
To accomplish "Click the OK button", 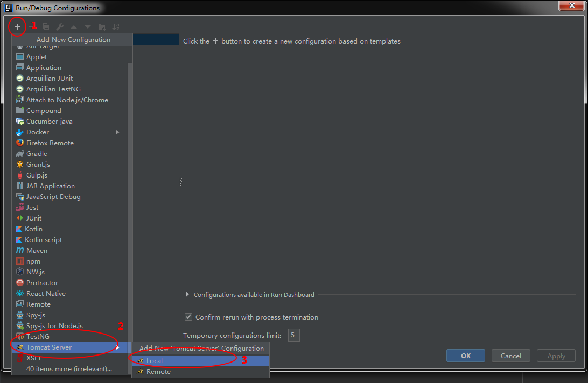I will tap(466, 356).
